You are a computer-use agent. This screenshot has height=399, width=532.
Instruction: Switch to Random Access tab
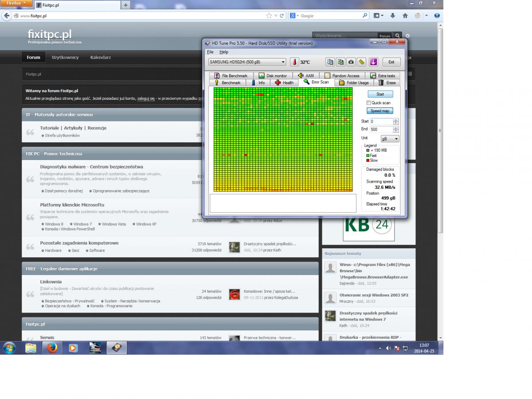click(342, 76)
